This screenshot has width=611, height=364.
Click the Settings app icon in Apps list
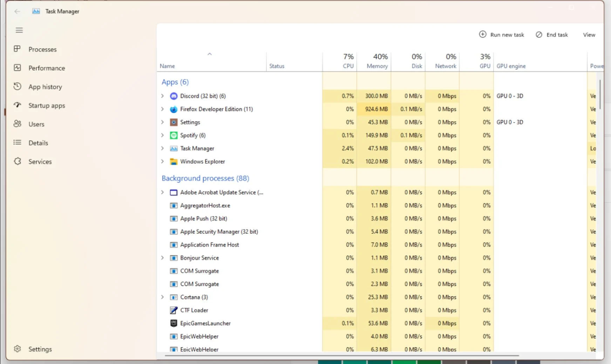pos(174,122)
